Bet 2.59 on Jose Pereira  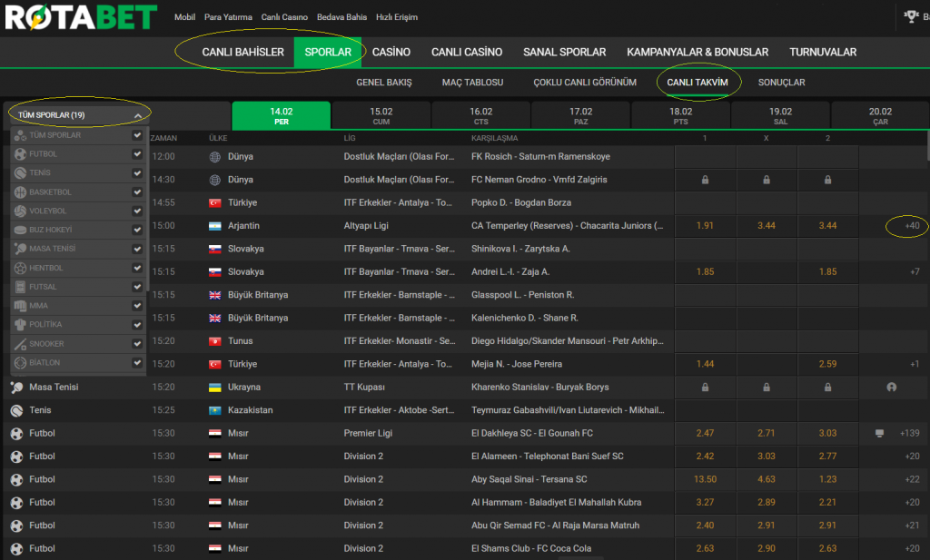tap(828, 365)
